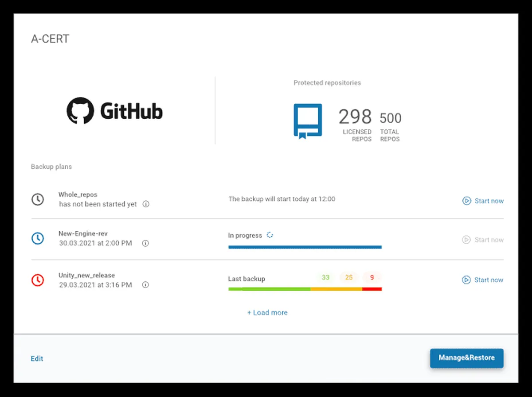Screen dimensions: 532x397
Task: Click 'The backup will start today at 12:00'
Action: click(x=282, y=199)
